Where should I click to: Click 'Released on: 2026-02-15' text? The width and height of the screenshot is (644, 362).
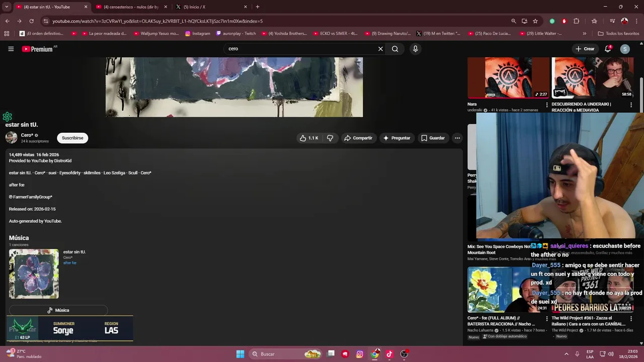(32, 209)
